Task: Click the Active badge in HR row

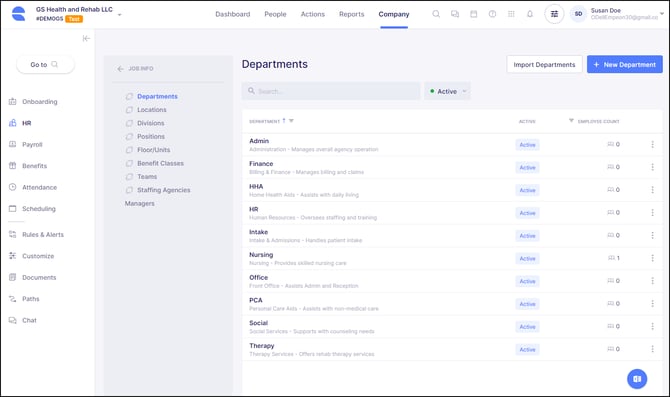Action: (x=527, y=213)
